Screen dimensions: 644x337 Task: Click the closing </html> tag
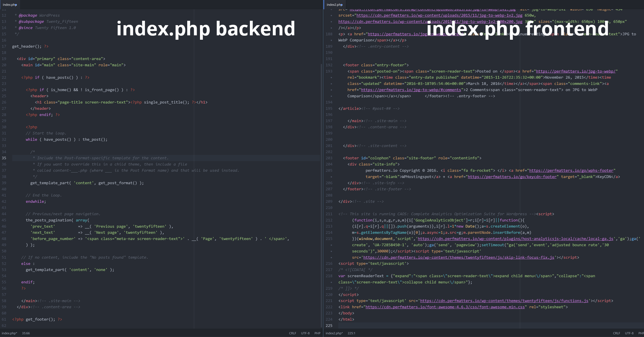346,320
